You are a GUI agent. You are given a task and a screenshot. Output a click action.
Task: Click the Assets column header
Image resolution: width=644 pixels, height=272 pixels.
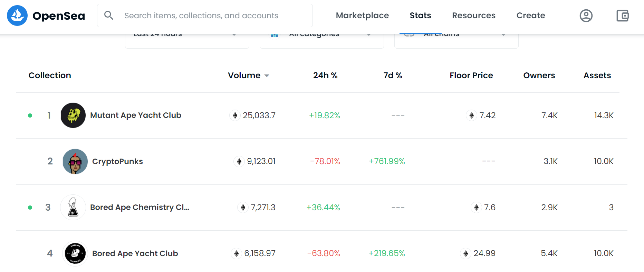pyautogui.click(x=597, y=75)
